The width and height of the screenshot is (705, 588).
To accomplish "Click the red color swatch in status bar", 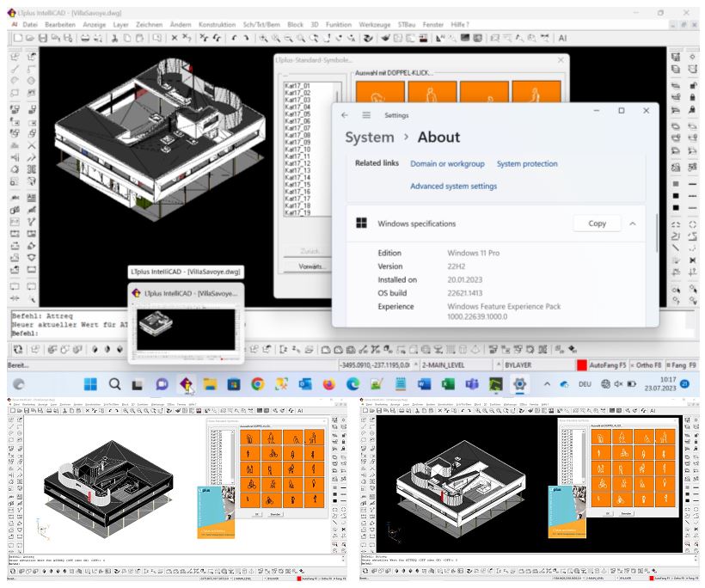I will 582,365.
